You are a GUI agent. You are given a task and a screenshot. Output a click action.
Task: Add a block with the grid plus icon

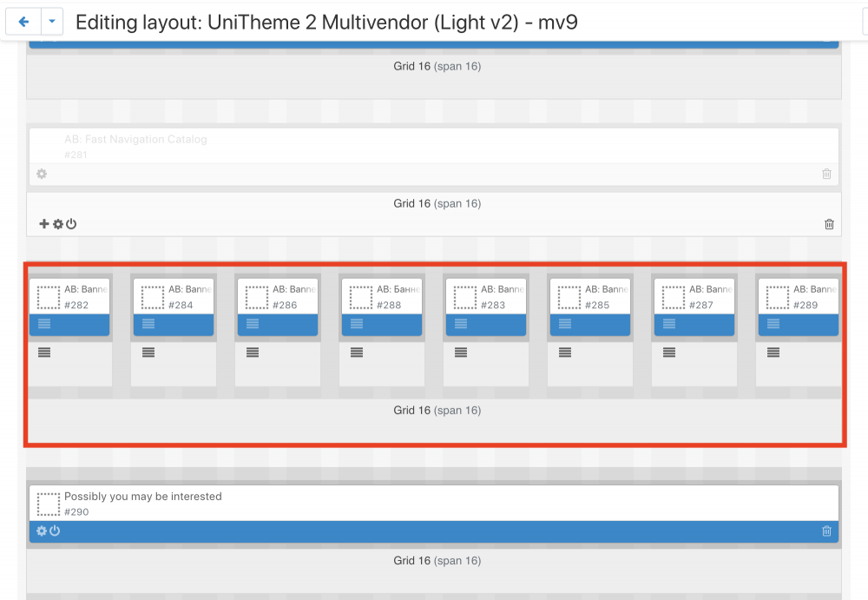click(x=44, y=224)
